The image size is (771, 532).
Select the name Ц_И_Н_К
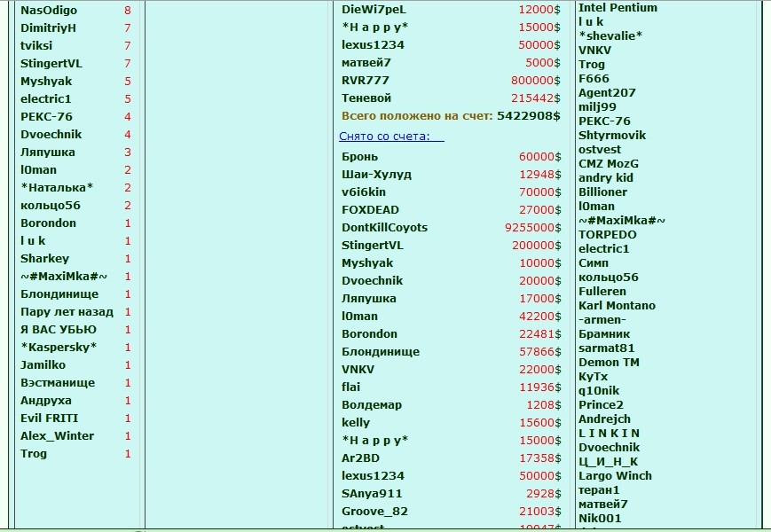609,462
